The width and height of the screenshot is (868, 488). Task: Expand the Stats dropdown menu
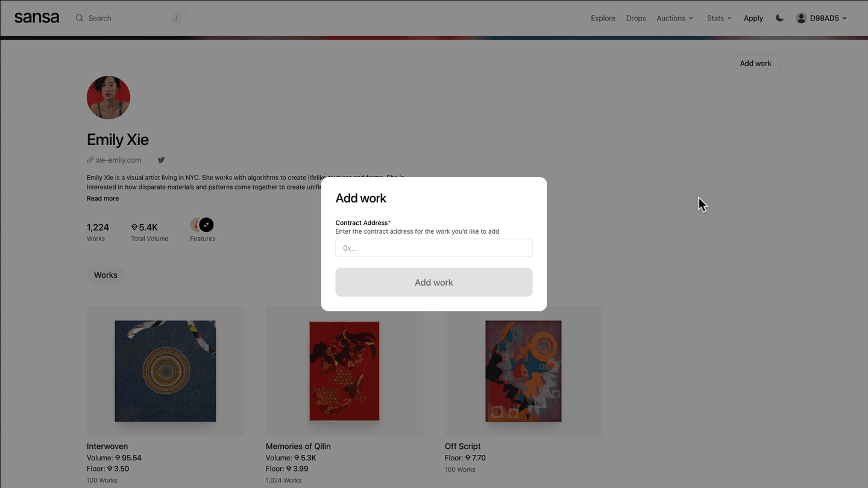719,18
